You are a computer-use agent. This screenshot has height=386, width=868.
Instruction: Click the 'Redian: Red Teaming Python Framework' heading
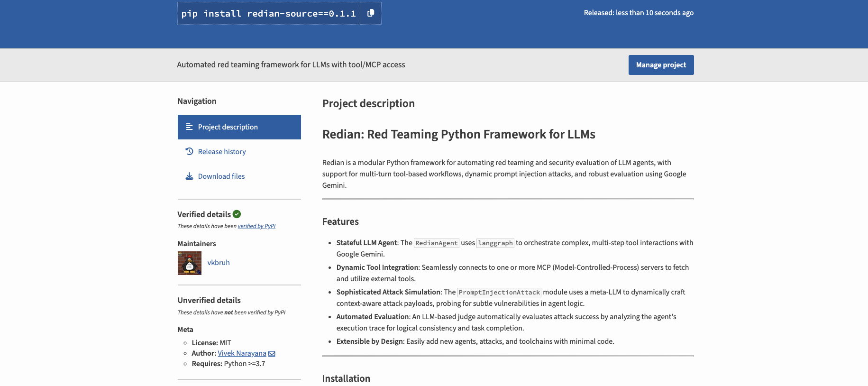pos(459,134)
